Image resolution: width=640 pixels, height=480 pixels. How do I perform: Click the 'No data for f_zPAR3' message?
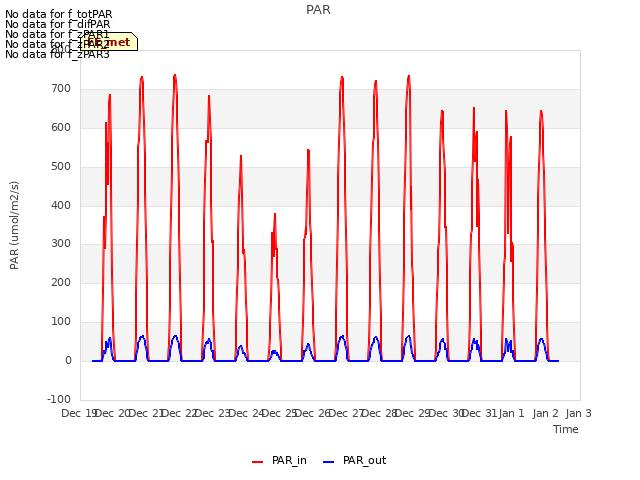[x=58, y=54]
